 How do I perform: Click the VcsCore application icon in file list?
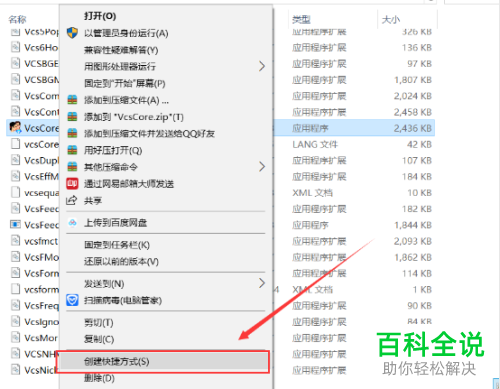(x=15, y=128)
